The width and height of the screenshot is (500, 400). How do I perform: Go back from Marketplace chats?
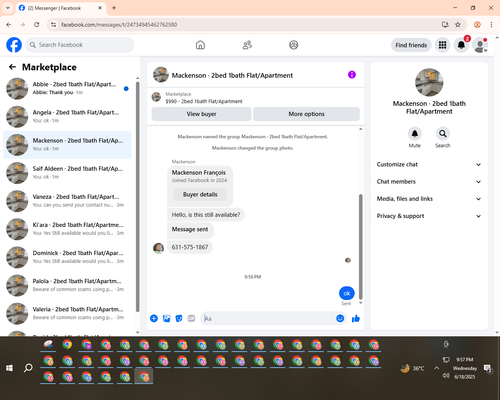(x=12, y=67)
